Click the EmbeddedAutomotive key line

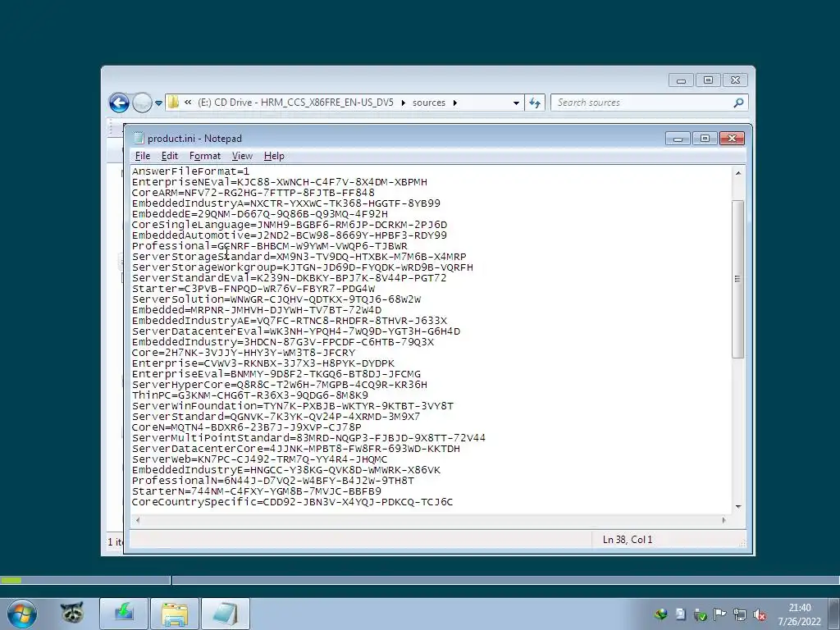click(x=290, y=235)
